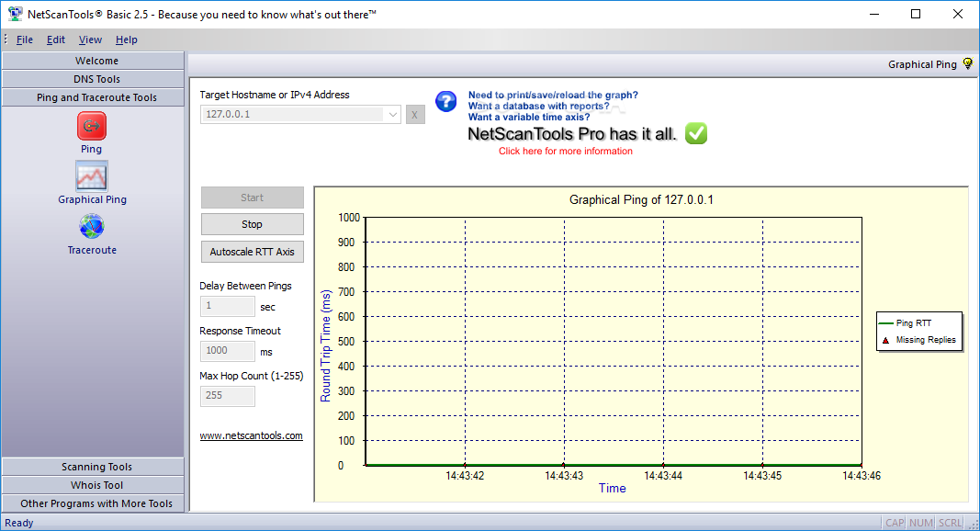Expand the Scanning Tools section
This screenshot has width=980, height=531.
coord(93,467)
